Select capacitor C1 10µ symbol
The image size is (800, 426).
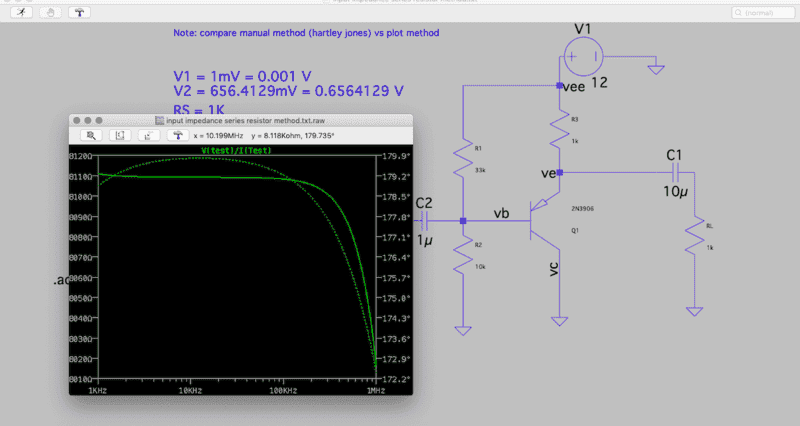[x=675, y=173]
